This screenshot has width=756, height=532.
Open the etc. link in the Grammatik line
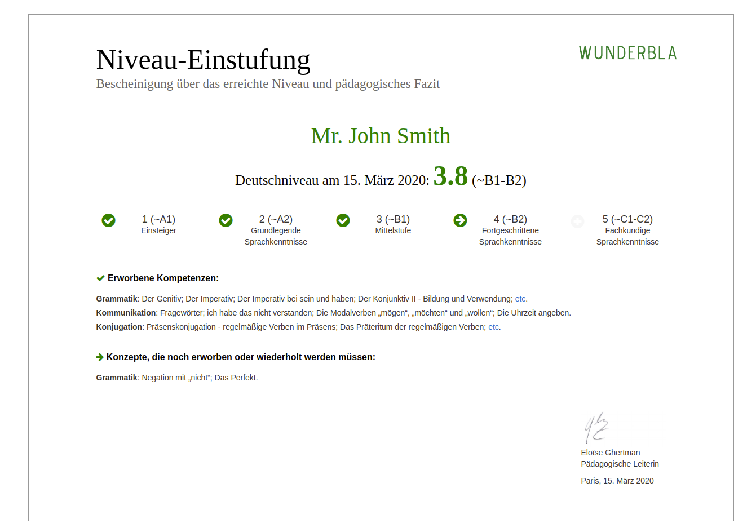pos(520,299)
